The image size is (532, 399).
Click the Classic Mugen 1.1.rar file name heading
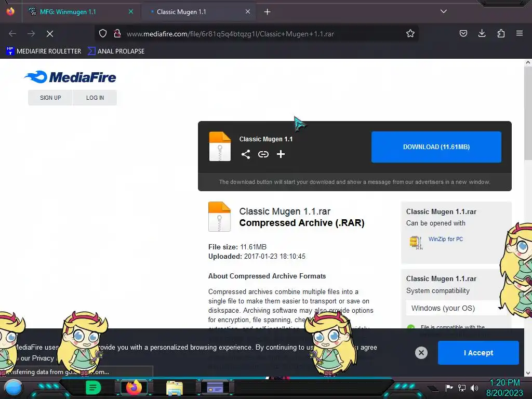[285, 211]
